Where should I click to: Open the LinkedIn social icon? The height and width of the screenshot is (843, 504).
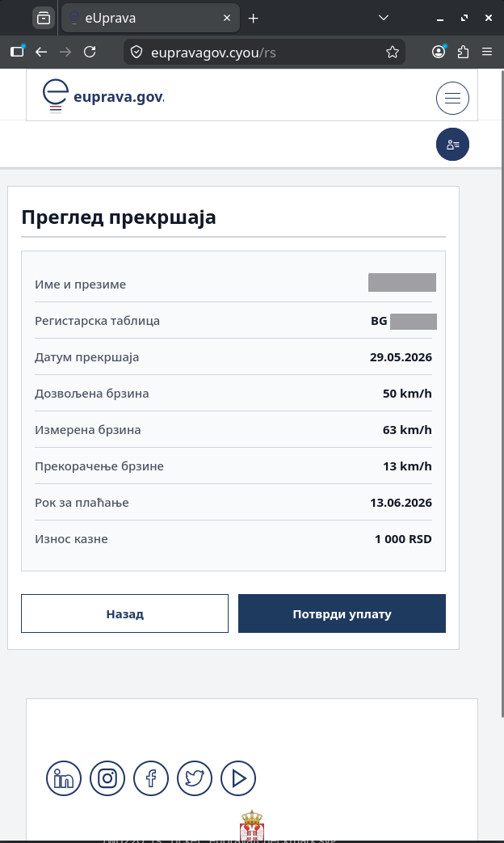coord(64,778)
